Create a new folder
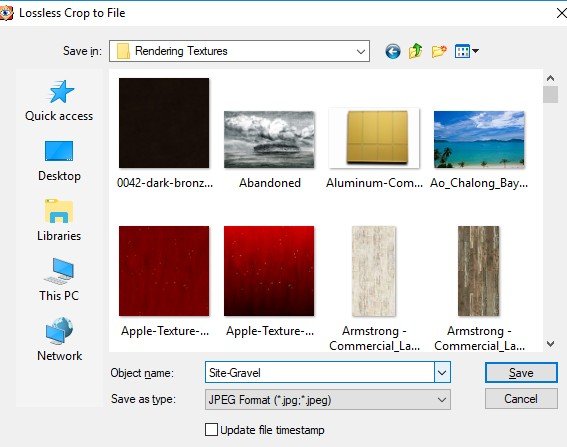This screenshot has height=447, width=567. point(439,51)
